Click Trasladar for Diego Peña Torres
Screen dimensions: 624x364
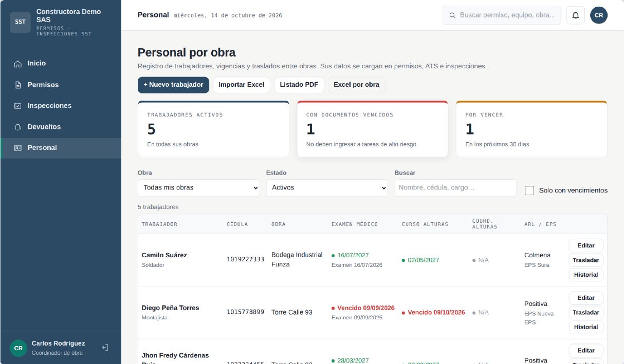[x=586, y=313]
